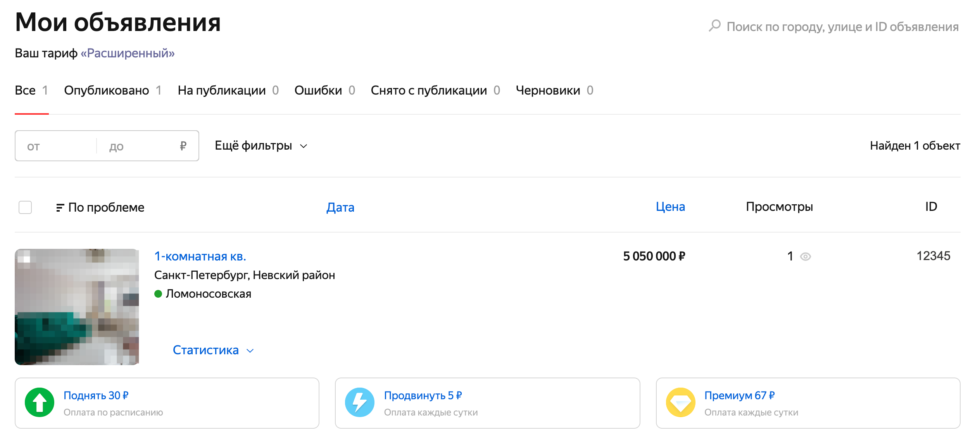Click the blue lightning Promote icon
980x438 pixels.
pos(360,402)
